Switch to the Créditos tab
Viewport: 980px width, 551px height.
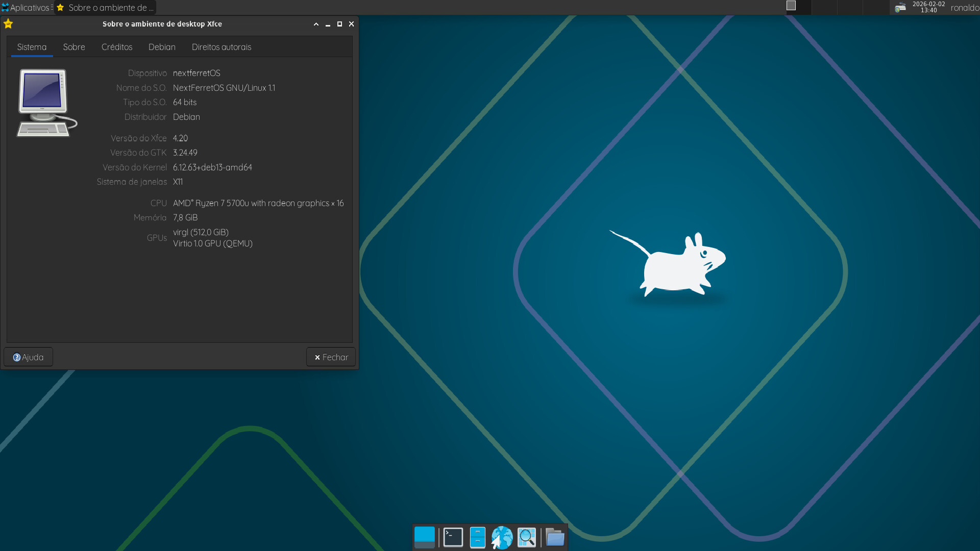117,47
